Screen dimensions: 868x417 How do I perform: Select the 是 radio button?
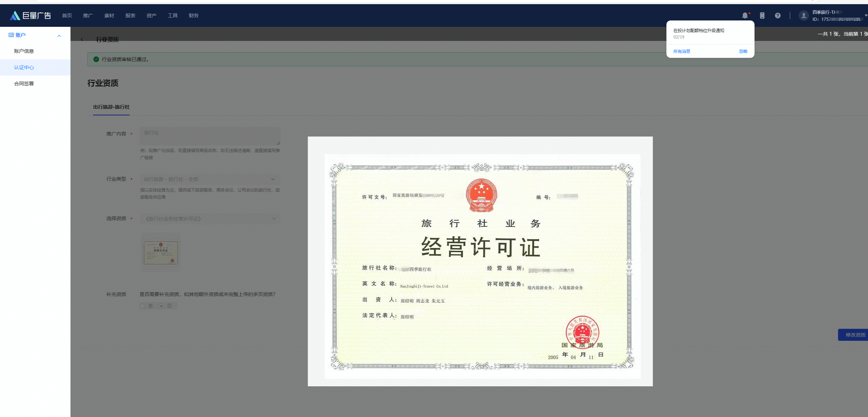[142, 306]
